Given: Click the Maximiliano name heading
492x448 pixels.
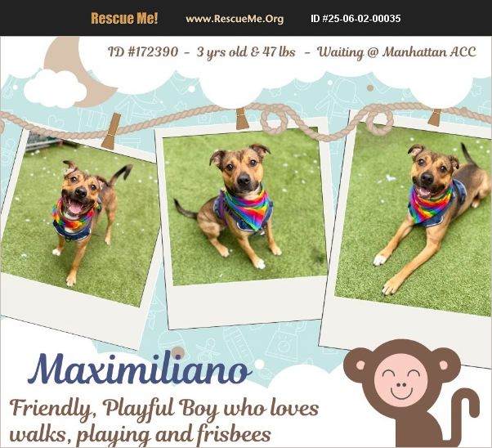Looking at the screenshot, I should (140, 369).
